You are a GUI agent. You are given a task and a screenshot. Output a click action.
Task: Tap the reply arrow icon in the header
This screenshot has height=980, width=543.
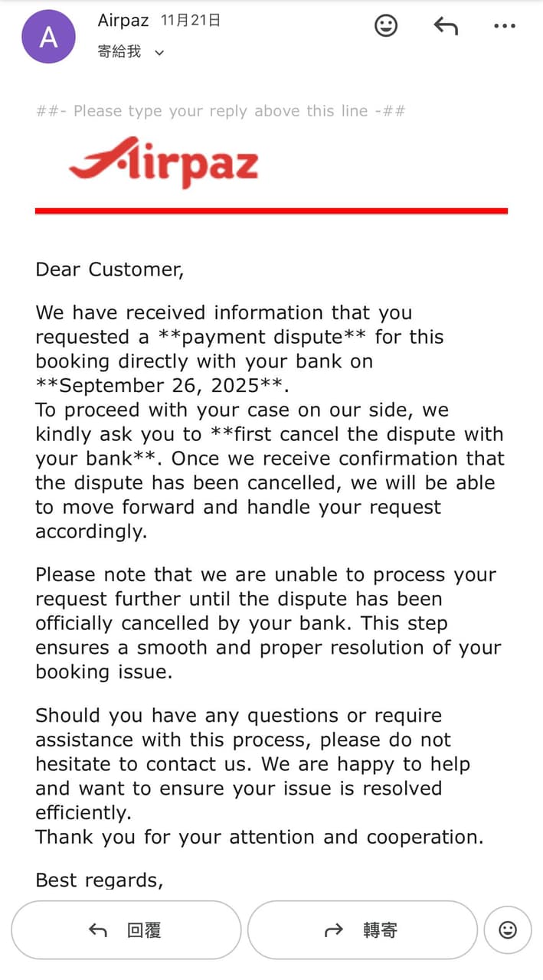446,26
